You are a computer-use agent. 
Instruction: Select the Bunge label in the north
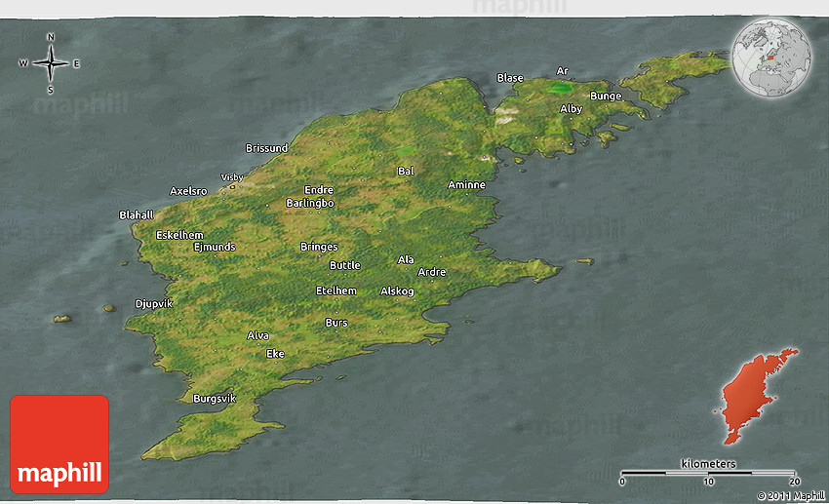[605, 97]
